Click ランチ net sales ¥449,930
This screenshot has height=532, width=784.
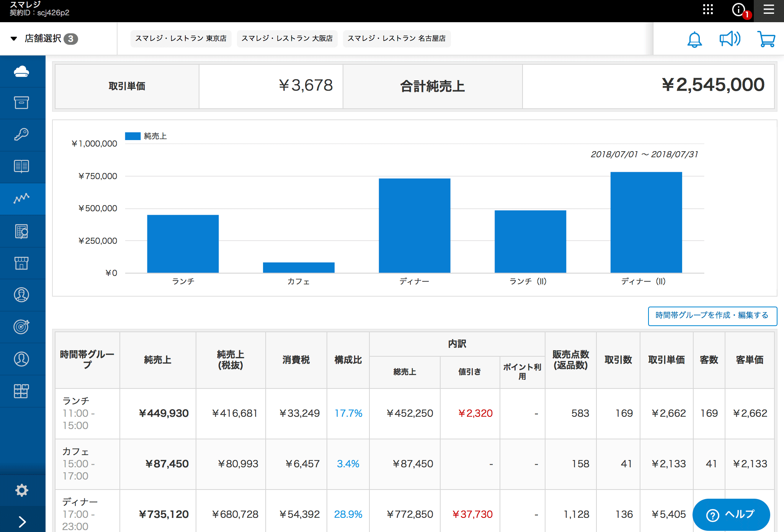click(163, 413)
